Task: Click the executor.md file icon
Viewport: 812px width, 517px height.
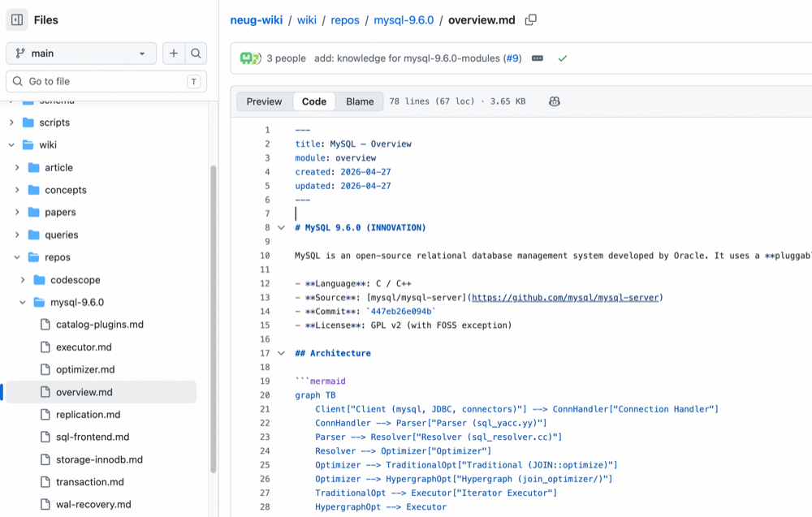Action: point(45,347)
